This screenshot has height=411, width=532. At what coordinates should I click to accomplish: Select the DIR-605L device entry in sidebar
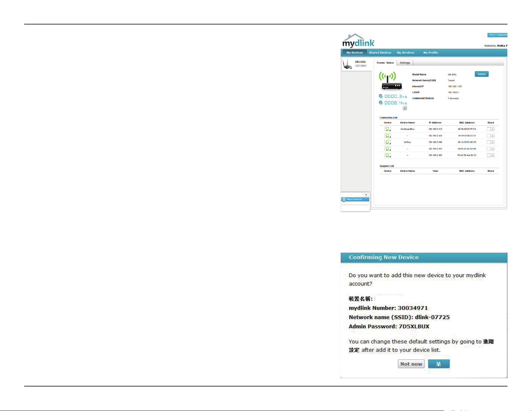356,64
